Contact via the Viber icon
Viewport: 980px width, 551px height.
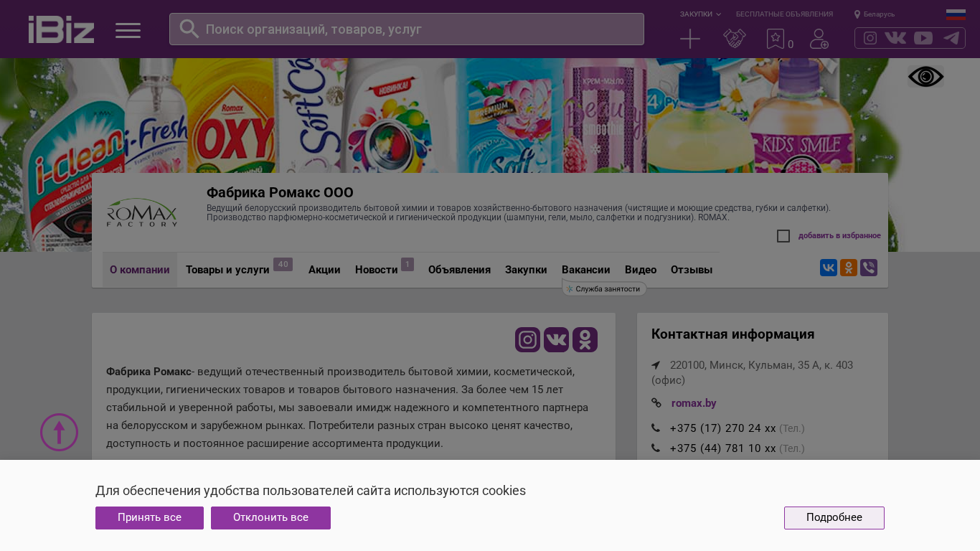click(x=869, y=268)
